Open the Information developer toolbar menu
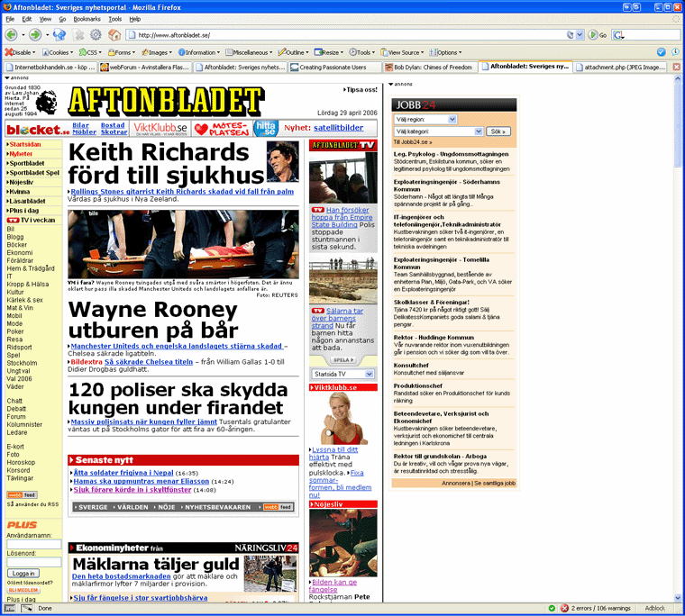Image resolution: width=685 pixels, height=616 pixels. (199, 52)
